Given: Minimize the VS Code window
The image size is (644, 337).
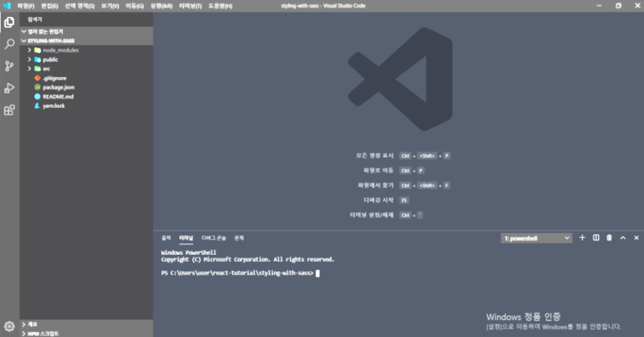Looking at the screenshot, I should click(x=599, y=6).
